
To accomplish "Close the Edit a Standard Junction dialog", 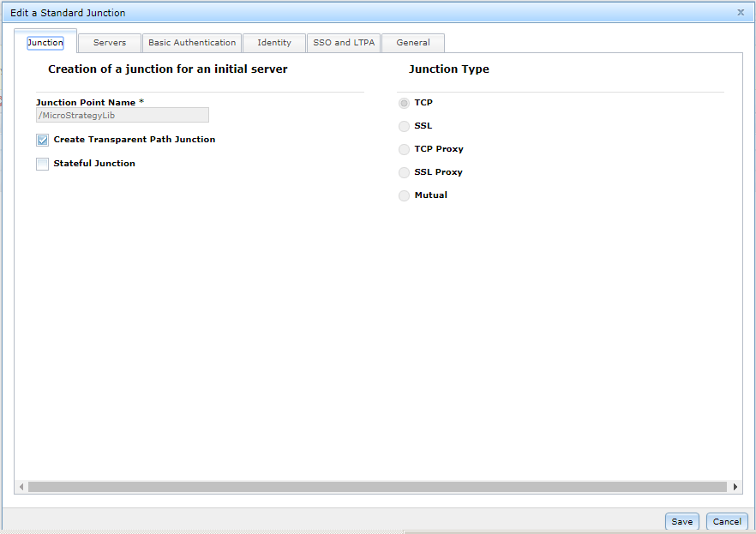I will pyautogui.click(x=741, y=13).
